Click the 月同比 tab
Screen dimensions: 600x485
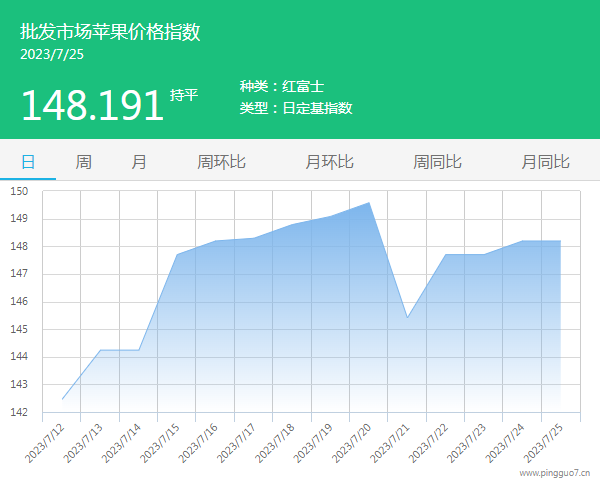click(x=545, y=161)
